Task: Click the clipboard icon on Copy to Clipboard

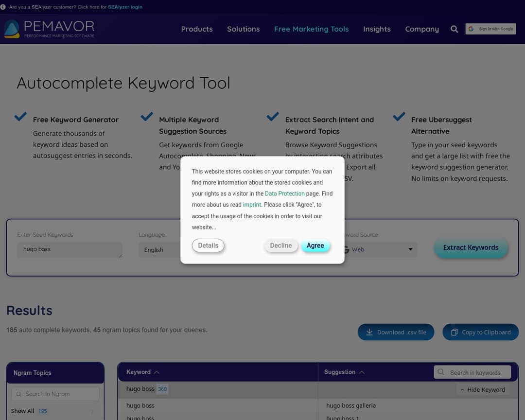Action: 453,332
